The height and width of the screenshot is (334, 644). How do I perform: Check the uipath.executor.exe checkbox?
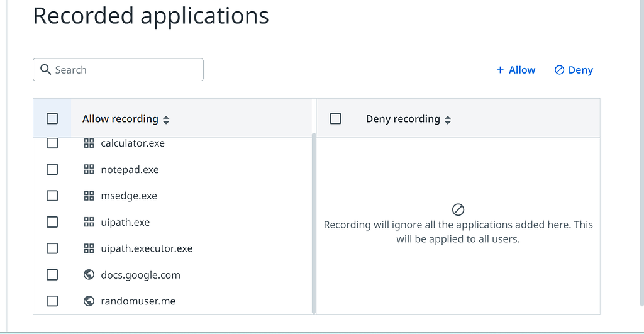click(52, 249)
